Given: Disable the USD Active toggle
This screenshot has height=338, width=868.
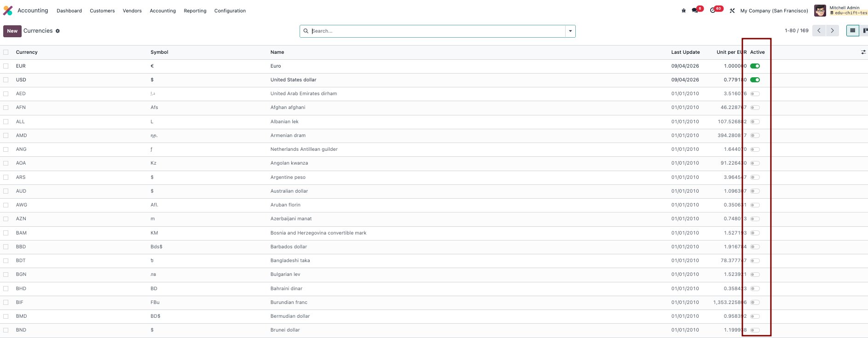Looking at the screenshot, I should pos(755,80).
